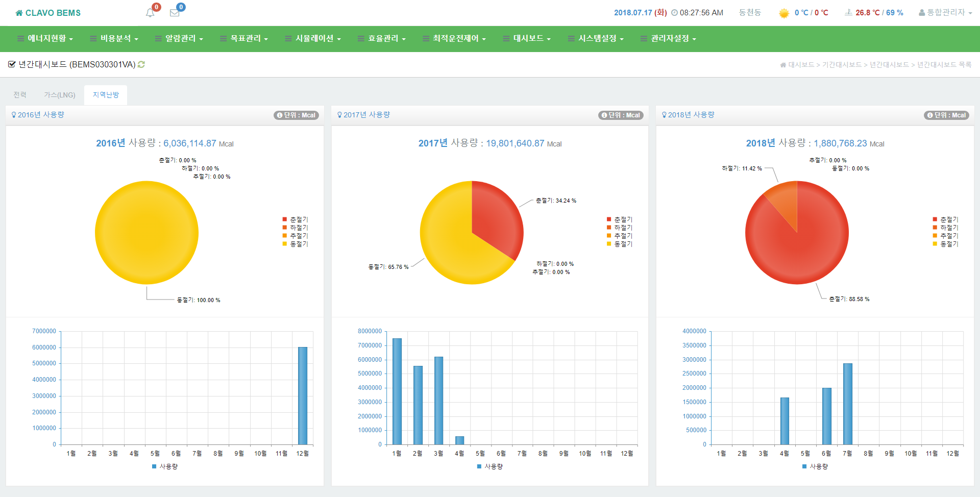Click the 4월 bar in 2018 chart
The height and width of the screenshot is (497, 980).
[785, 421]
